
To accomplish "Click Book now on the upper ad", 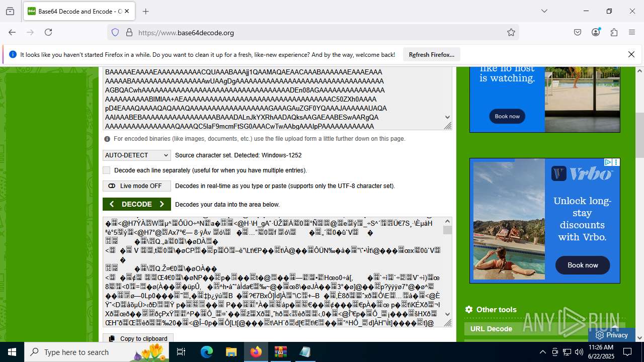I will [x=507, y=116].
